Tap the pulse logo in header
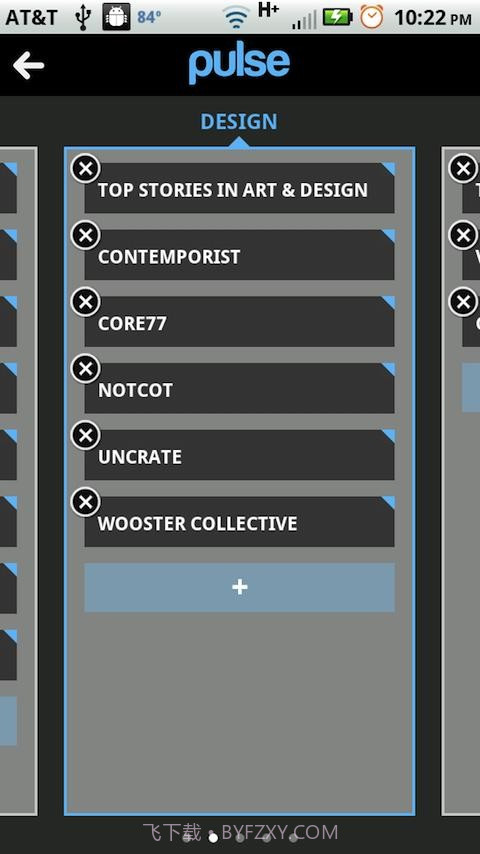The width and height of the screenshot is (480, 854). 239,66
